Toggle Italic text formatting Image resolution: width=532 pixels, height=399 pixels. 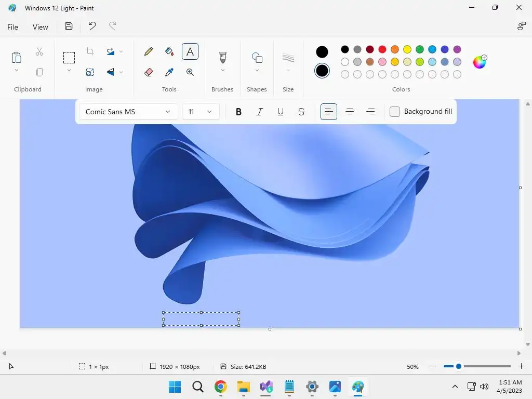pos(260,112)
